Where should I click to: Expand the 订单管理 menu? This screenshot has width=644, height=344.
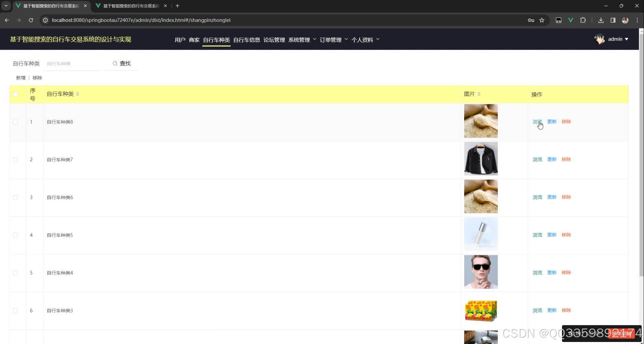334,40
